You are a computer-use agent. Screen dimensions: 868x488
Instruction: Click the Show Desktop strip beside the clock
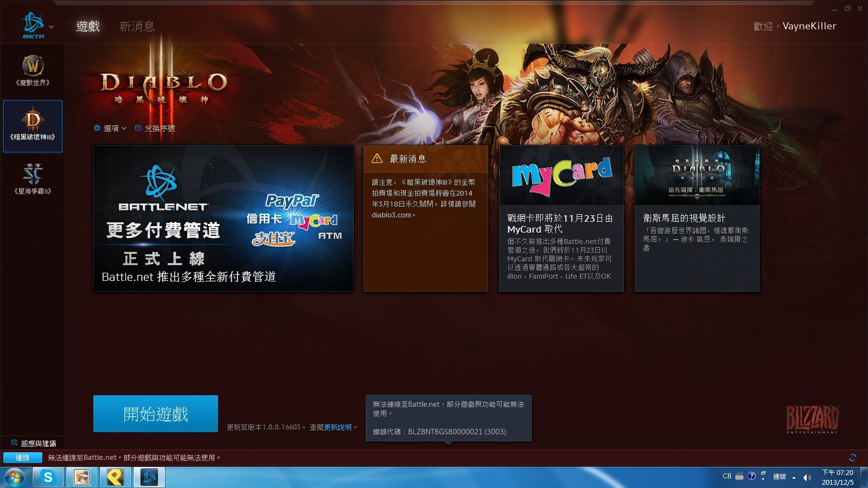click(864, 477)
